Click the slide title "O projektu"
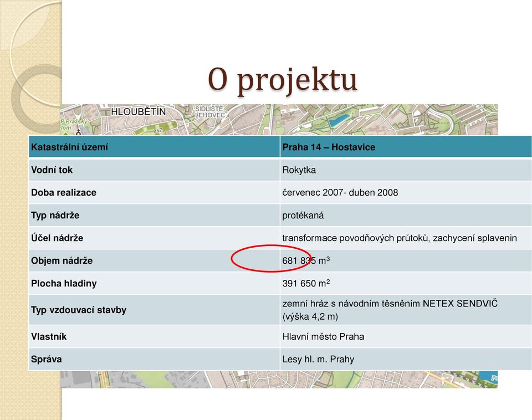Viewport: 532px width, 420px height. (x=282, y=80)
